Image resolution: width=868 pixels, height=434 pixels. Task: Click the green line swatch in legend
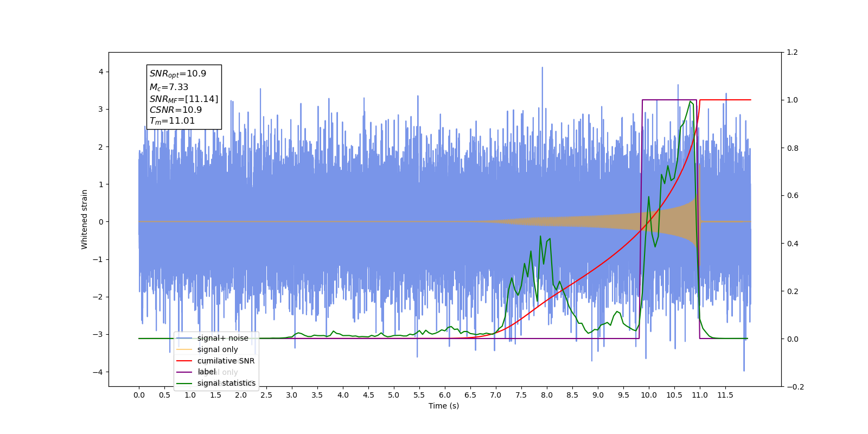pyautogui.click(x=184, y=384)
